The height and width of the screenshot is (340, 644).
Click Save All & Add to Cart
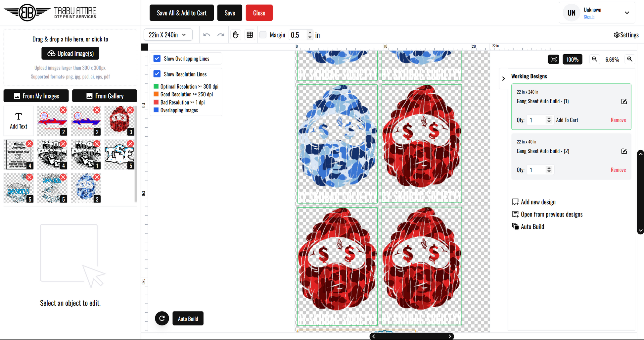tap(182, 13)
